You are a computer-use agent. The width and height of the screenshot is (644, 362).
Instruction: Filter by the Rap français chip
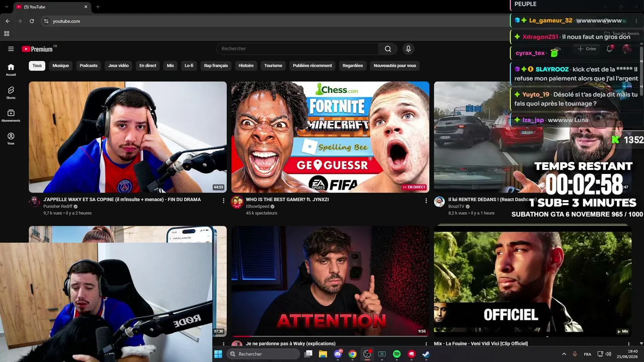[x=216, y=65]
